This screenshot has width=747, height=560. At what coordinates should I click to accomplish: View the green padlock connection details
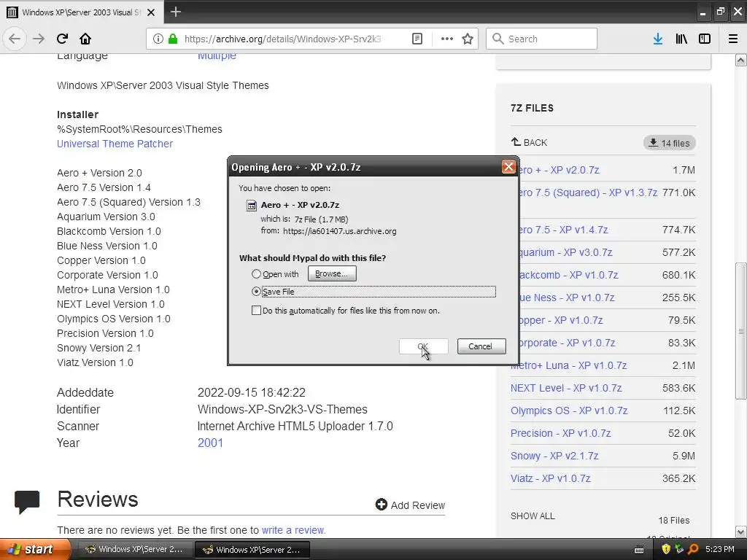173,39
